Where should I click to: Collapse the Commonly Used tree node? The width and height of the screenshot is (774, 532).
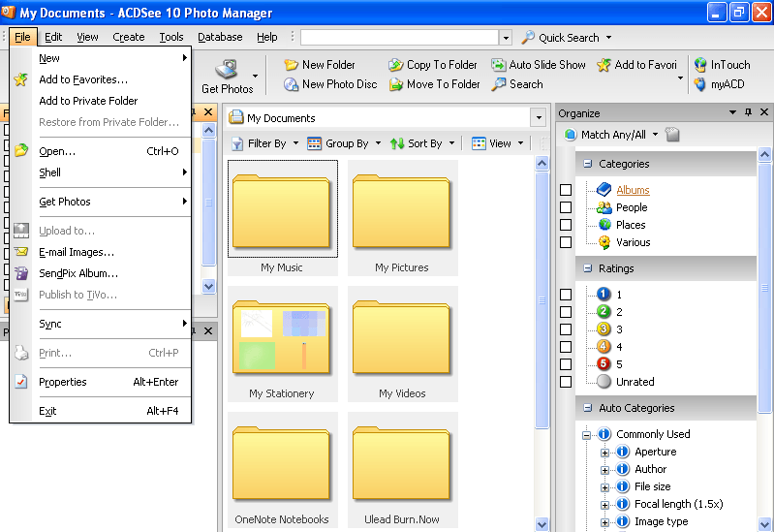(586, 435)
